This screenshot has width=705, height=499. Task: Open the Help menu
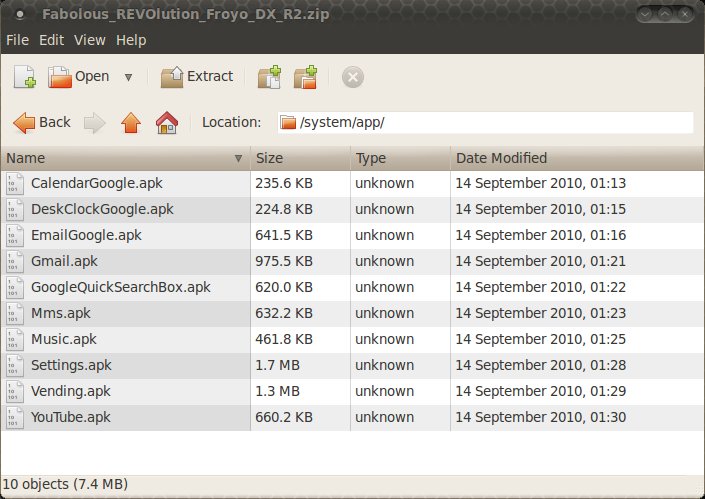(131, 40)
